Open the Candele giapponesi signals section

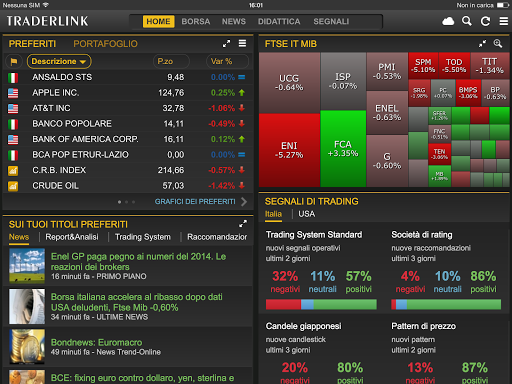[303, 326]
